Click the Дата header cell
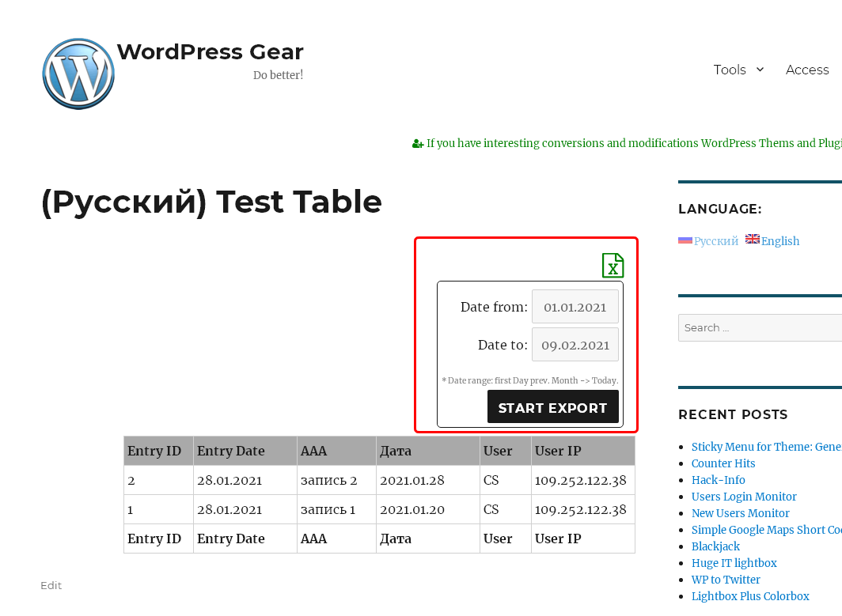Image resolution: width=842 pixels, height=616 pixels. coord(428,451)
